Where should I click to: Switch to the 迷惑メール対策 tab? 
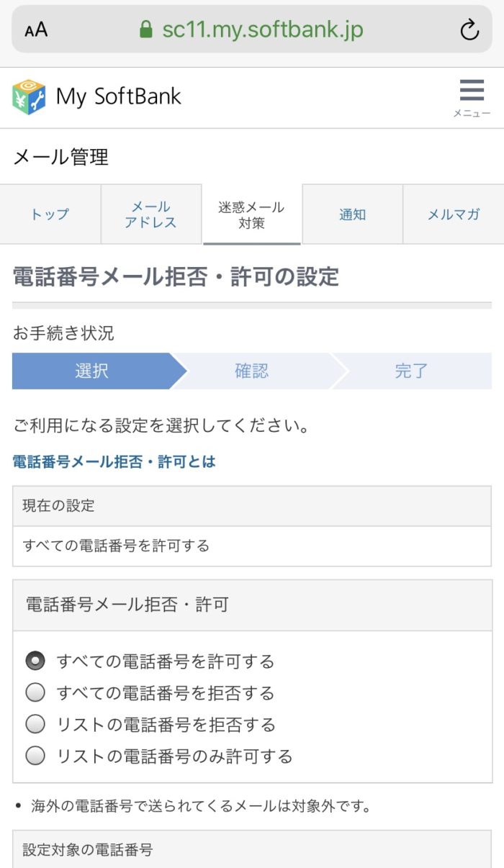click(x=252, y=214)
